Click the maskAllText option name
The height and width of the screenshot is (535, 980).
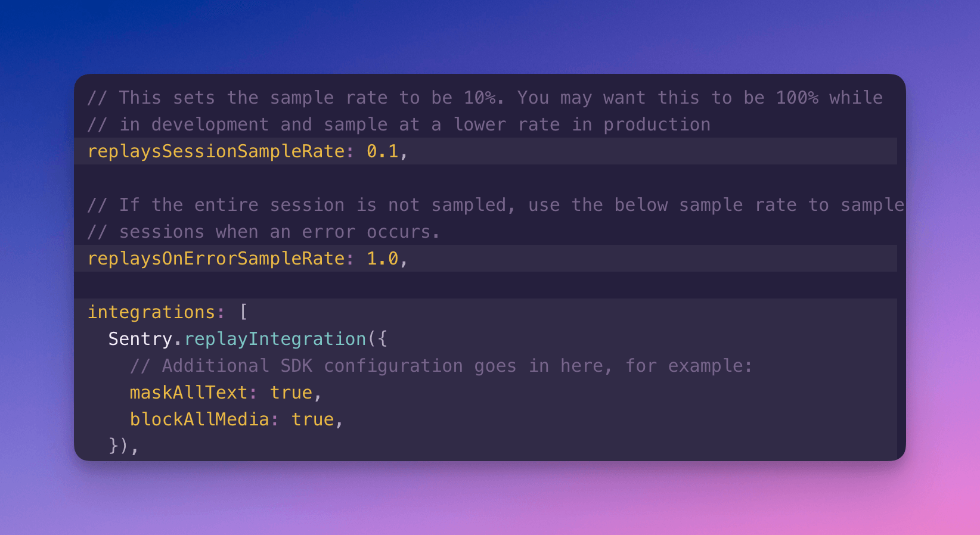pos(188,393)
